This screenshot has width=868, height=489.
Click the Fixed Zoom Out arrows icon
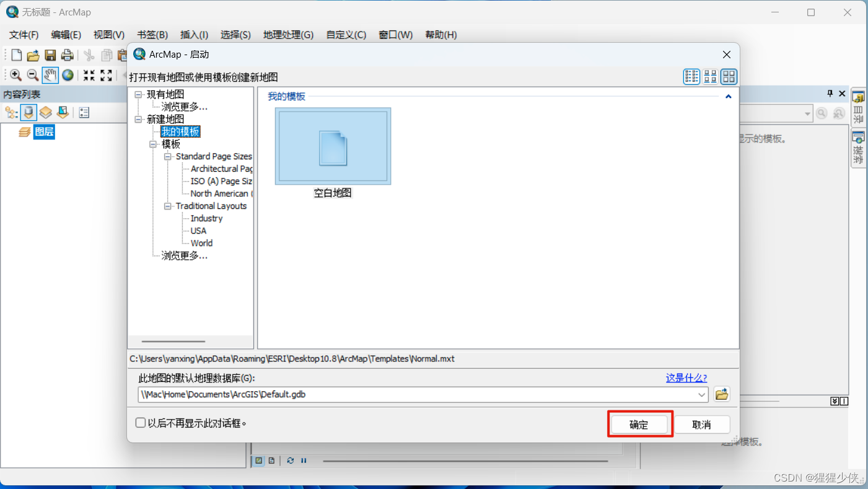(x=107, y=75)
